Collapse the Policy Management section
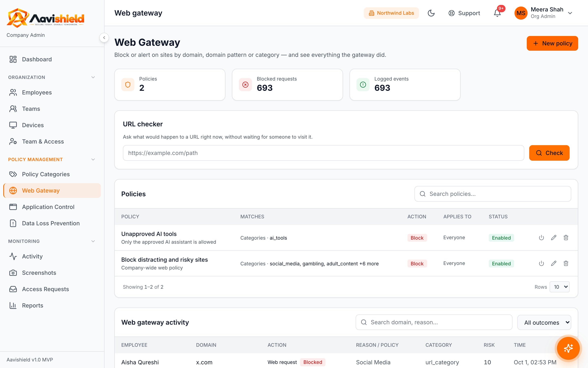The image size is (588, 368). pos(93,159)
